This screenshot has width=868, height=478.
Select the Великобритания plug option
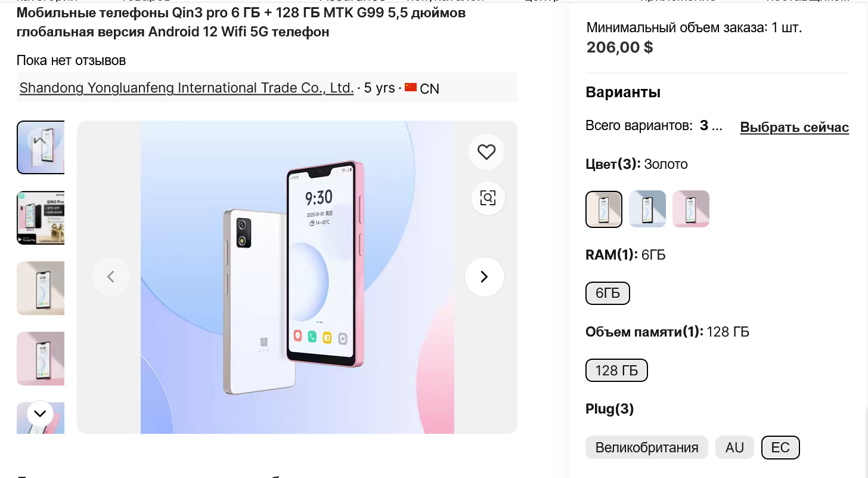point(646,448)
